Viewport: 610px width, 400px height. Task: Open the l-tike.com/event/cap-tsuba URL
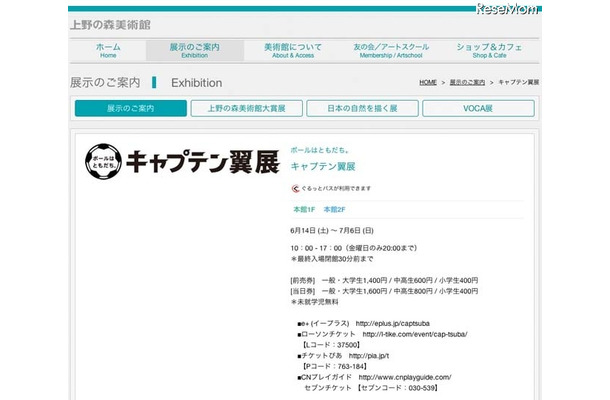click(415, 334)
